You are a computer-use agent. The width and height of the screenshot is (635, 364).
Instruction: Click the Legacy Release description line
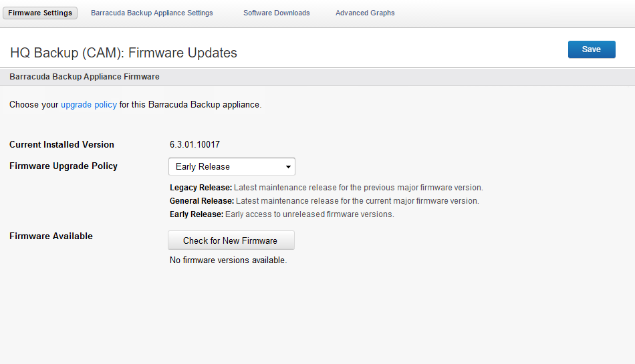(326, 188)
